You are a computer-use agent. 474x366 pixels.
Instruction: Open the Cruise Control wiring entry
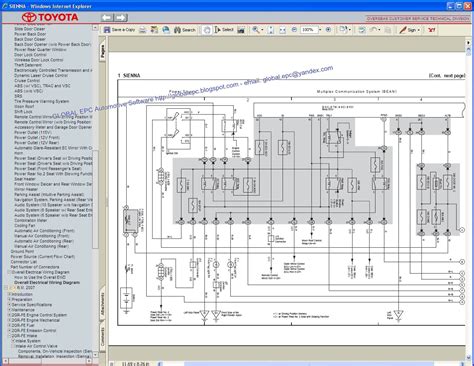[27, 81]
